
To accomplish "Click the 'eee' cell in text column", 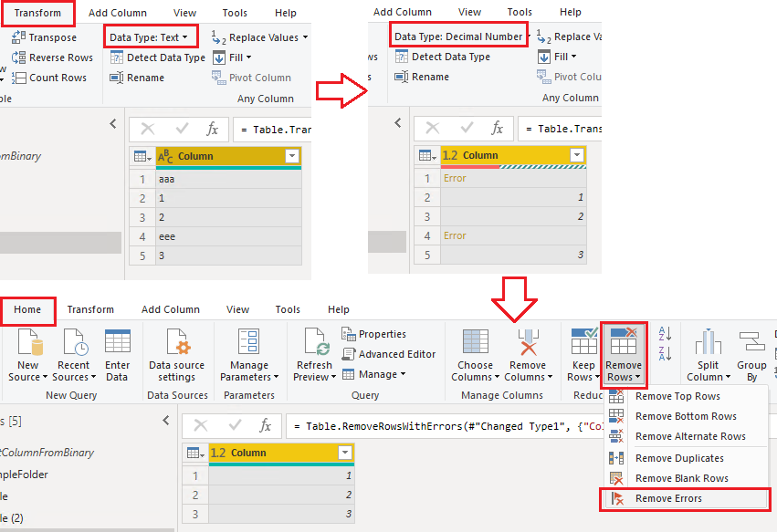I will click(228, 236).
